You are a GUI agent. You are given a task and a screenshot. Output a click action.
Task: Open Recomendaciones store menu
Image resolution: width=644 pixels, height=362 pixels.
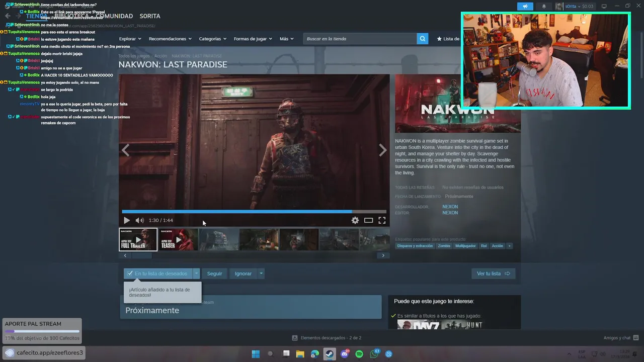pyautogui.click(x=170, y=39)
